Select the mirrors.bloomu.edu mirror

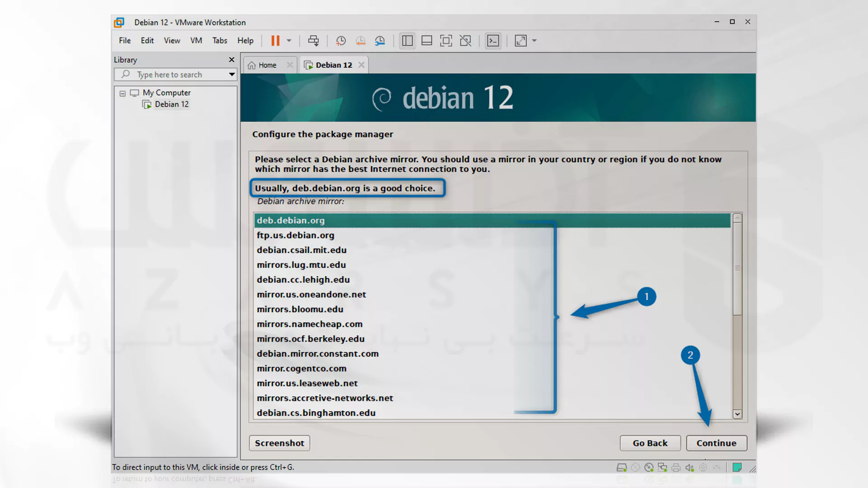(492, 310)
